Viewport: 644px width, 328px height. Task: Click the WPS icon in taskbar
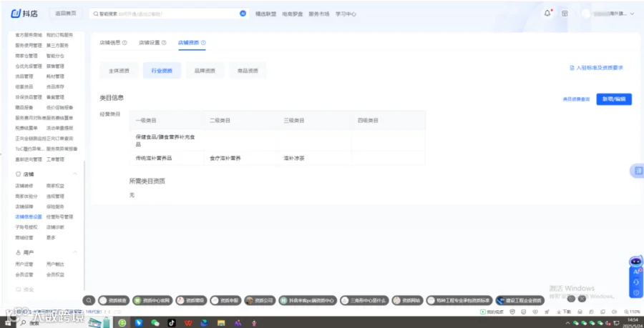188,323
